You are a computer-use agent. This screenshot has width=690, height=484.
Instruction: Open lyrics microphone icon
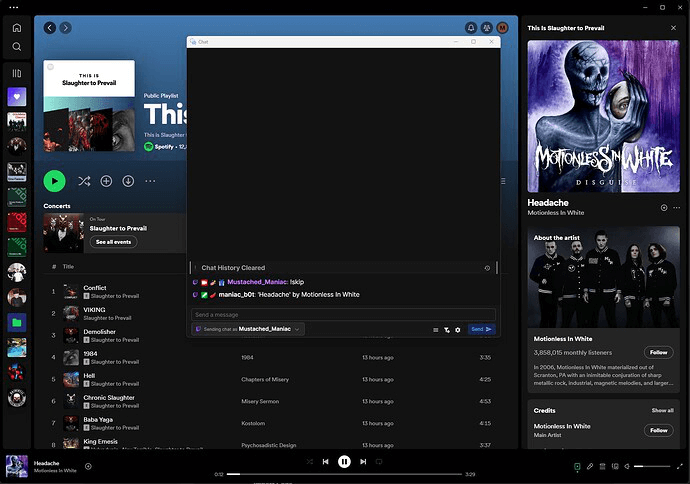point(590,466)
